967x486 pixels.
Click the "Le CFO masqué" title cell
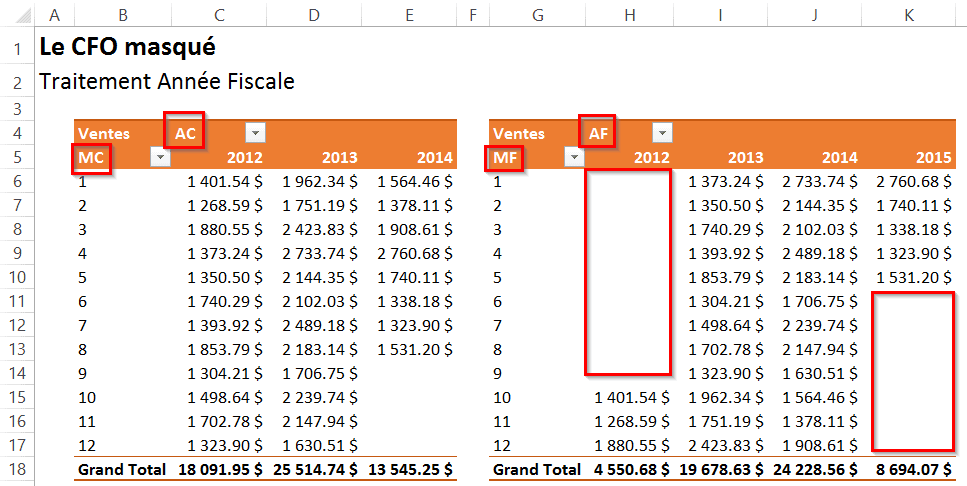[126, 47]
